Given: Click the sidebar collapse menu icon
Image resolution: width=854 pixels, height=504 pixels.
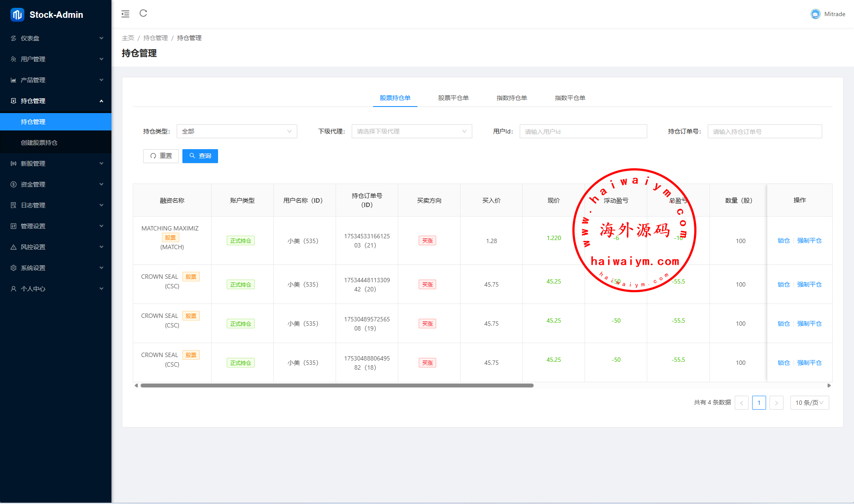Looking at the screenshot, I should [x=125, y=14].
